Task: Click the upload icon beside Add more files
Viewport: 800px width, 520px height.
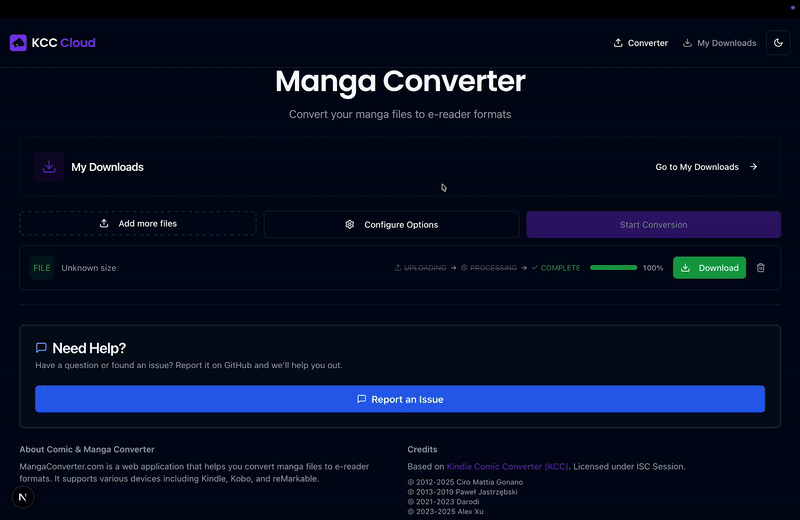Action: tap(104, 224)
